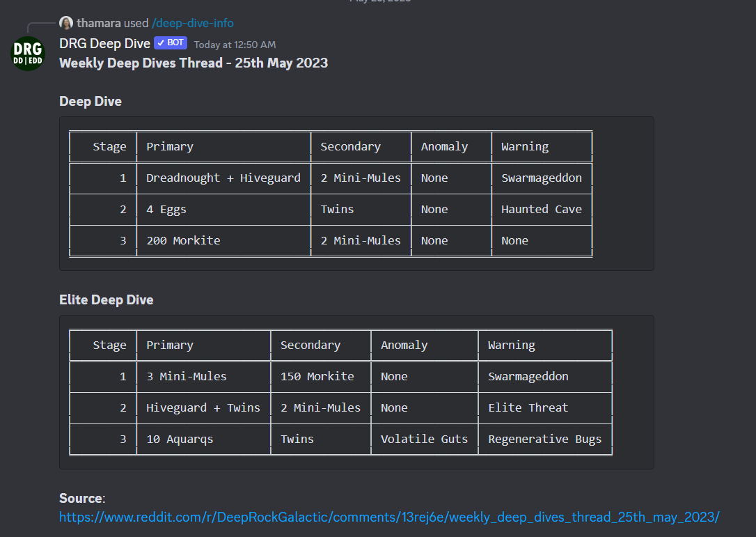Click the 'Volatile Guts' anomaly cell
756x537 pixels.
pos(424,439)
